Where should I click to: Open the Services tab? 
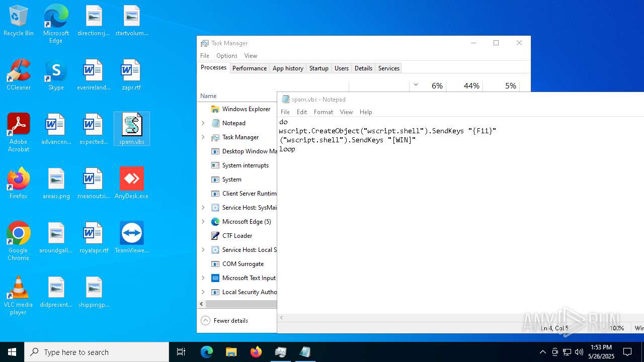tap(389, 68)
